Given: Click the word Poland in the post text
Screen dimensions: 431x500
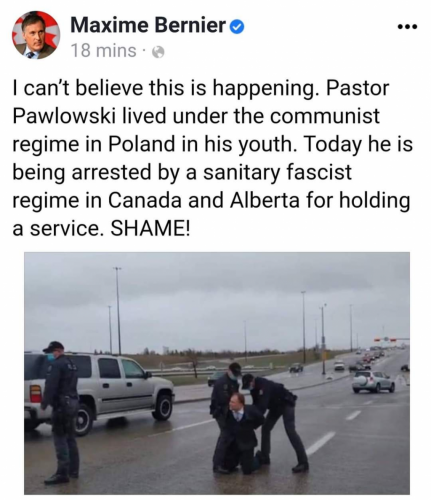Looking at the screenshot, I should pyautogui.click(x=141, y=144).
